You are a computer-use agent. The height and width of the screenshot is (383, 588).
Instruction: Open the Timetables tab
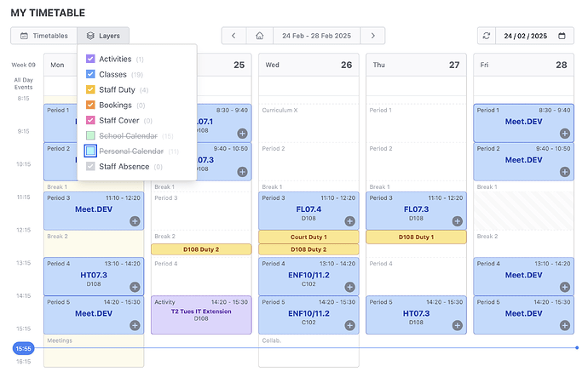(x=43, y=36)
